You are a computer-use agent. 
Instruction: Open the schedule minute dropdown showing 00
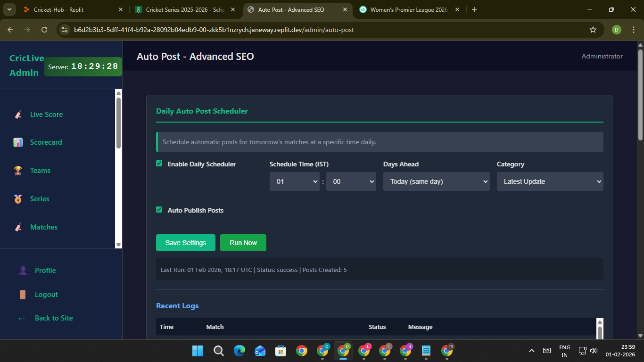point(351,181)
